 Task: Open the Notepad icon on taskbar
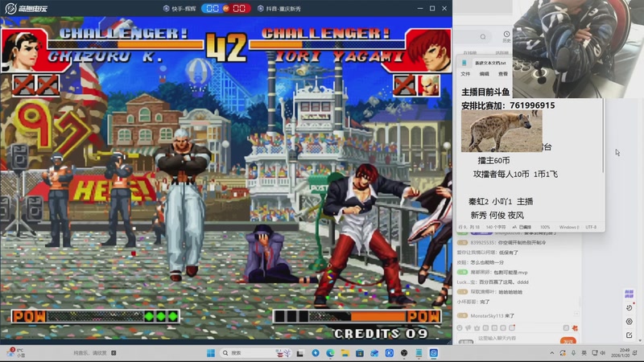tap(419, 353)
